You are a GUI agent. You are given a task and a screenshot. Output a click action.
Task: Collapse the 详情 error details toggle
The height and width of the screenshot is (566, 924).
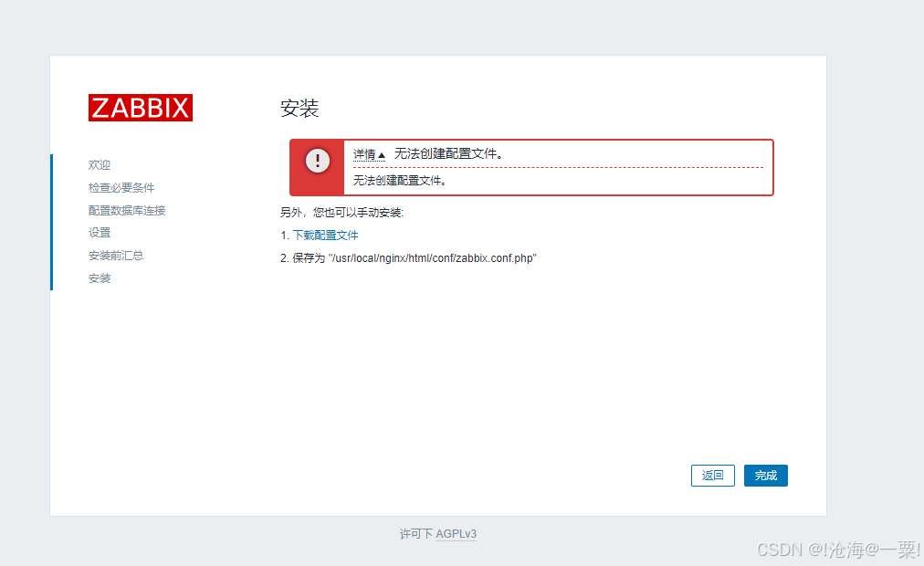pyautogui.click(x=369, y=154)
